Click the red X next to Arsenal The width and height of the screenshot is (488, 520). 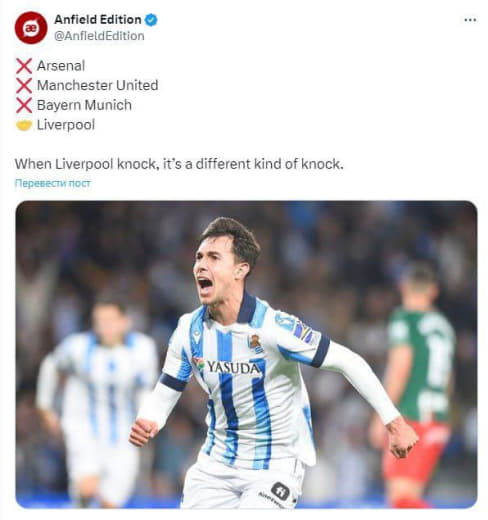pos(24,66)
